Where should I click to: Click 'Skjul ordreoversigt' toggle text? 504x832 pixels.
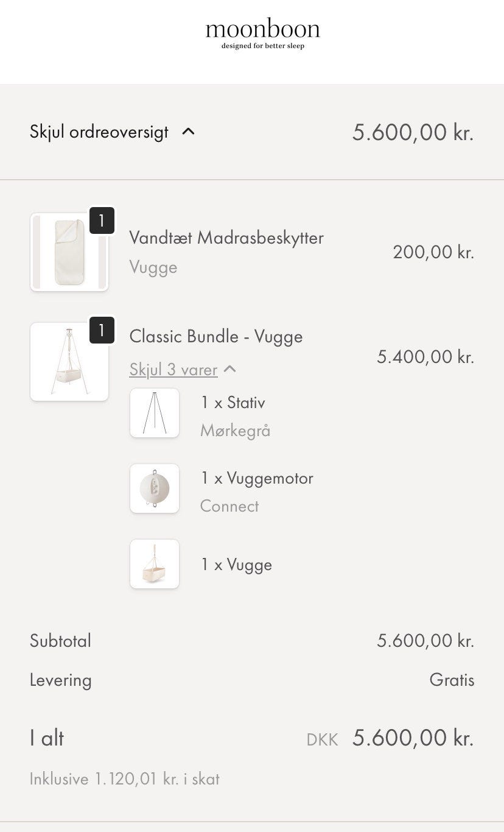pos(99,132)
